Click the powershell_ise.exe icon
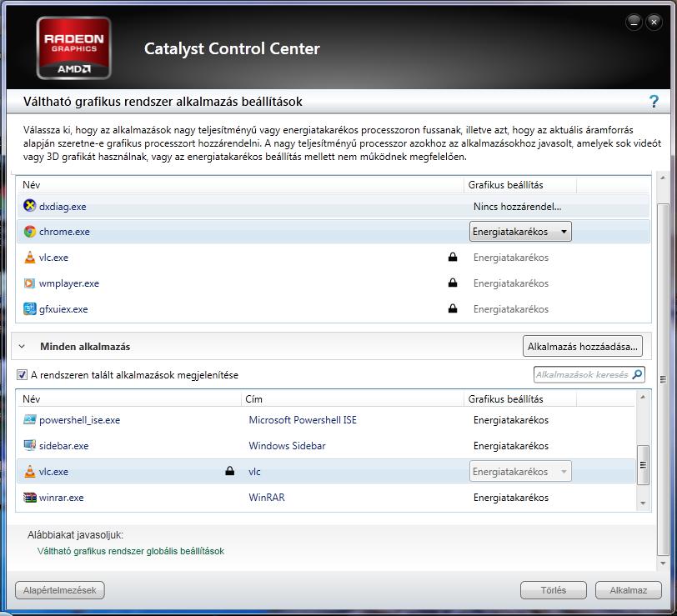This screenshot has height=616, width=677. click(29, 419)
